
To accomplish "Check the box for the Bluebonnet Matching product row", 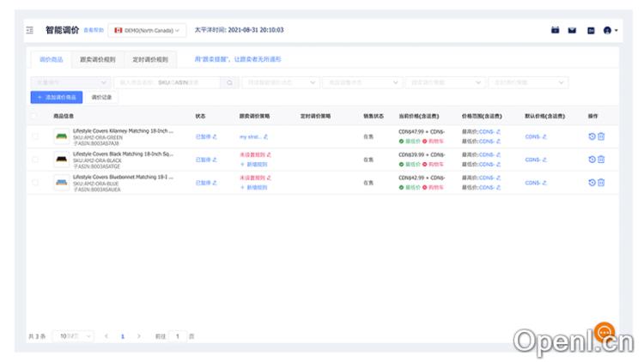I will tap(35, 183).
